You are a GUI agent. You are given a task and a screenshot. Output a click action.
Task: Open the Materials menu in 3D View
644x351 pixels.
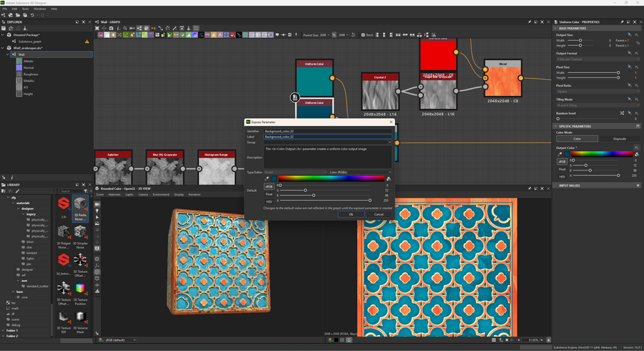(115, 194)
